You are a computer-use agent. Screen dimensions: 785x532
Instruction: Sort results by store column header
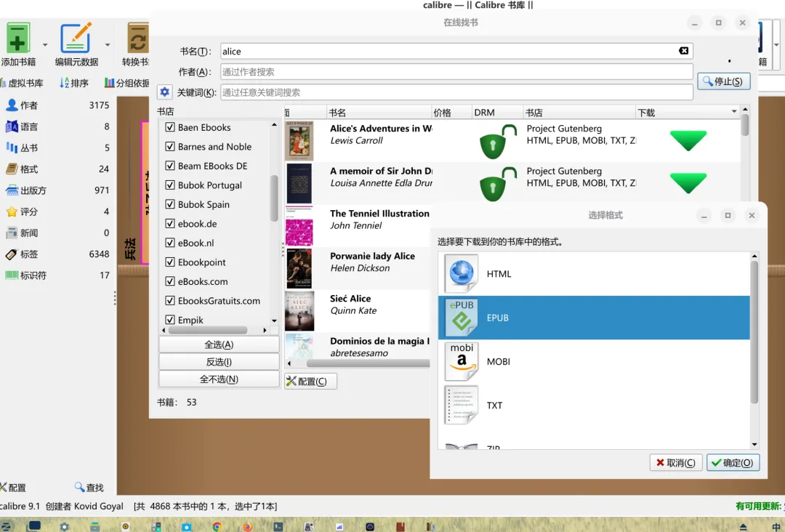click(x=580, y=112)
